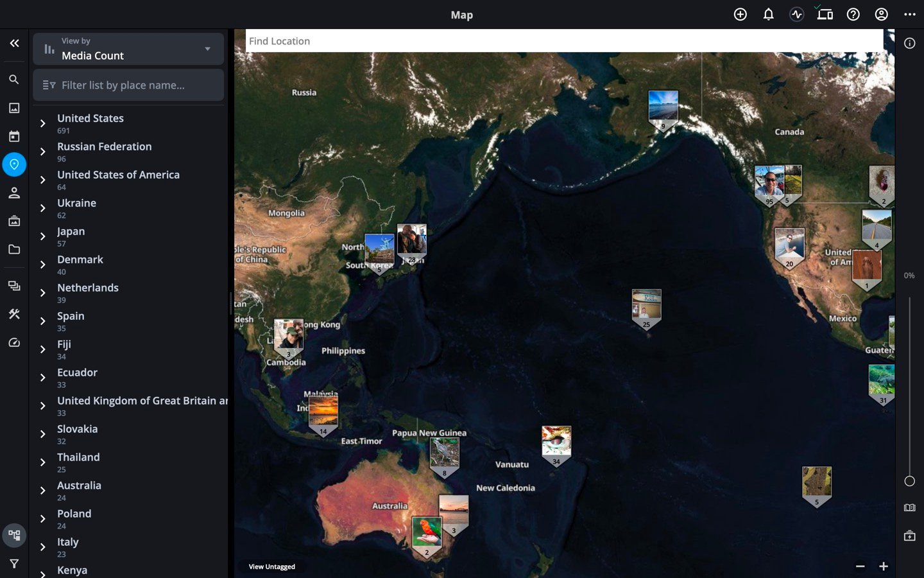Image resolution: width=924 pixels, height=578 pixels.
Task: Toggle the filter funnel icon at bottom
Action: pyautogui.click(x=14, y=564)
